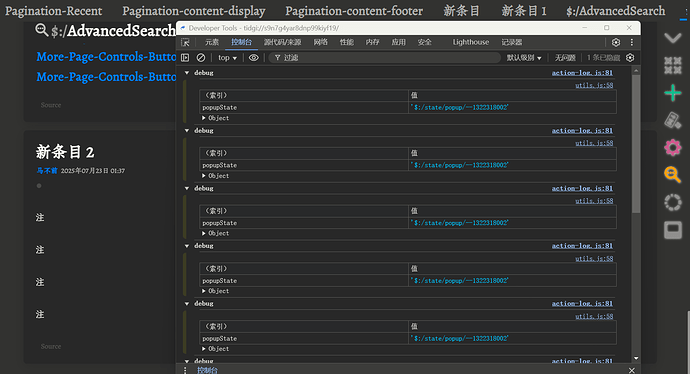Toggle the eye live expression icon
The image size is (690, 374).
click(253, 58)
